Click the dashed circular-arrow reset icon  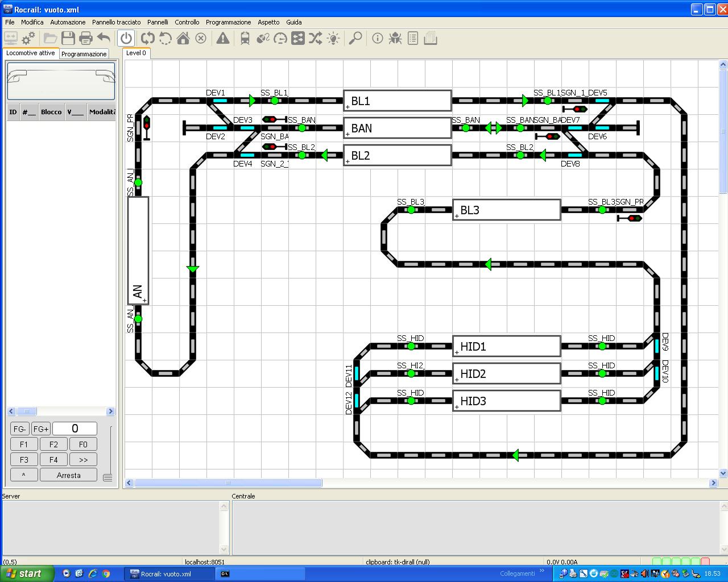pos(166,38)
